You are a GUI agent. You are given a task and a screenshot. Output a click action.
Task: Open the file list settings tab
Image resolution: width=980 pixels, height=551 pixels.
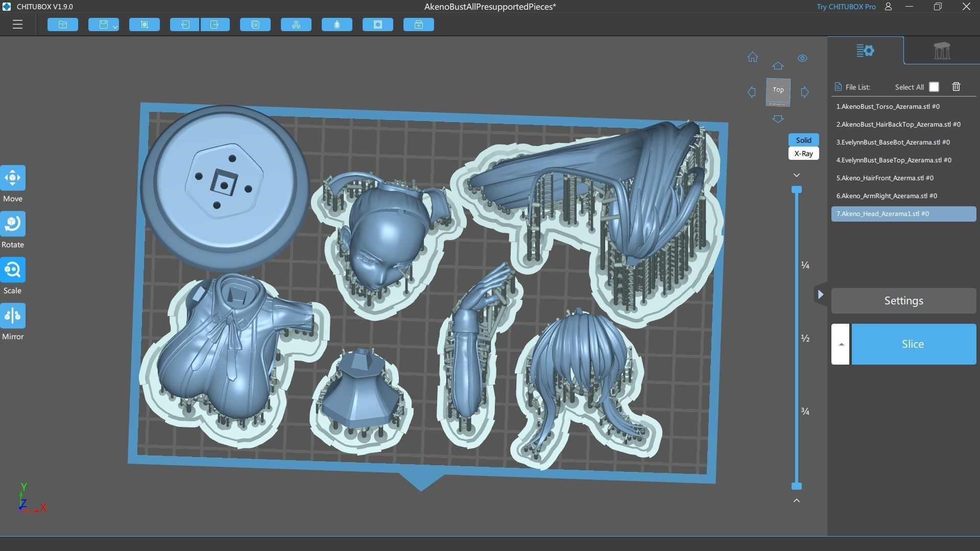(x=865, y=51)
